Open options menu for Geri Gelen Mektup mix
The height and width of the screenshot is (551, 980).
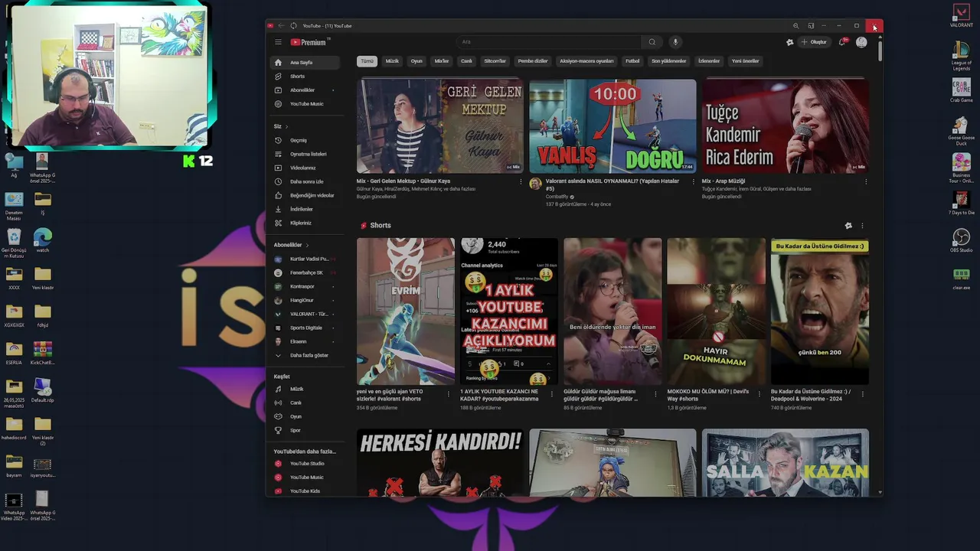pyautogui.click(x=521, y=182)
